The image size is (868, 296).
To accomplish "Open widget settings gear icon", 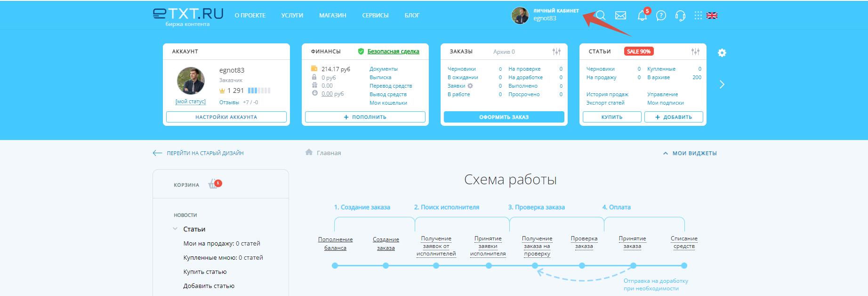I will [722, 53].
